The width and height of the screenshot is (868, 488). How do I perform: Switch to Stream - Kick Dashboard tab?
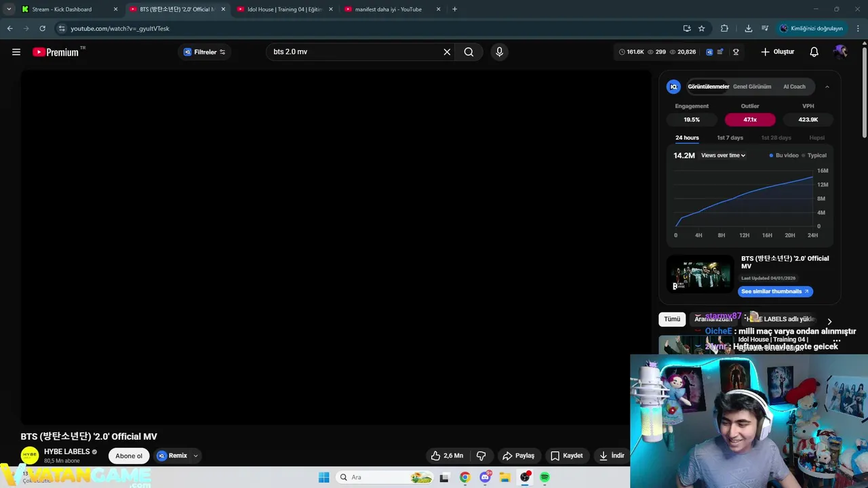pyautogui.click(x=68, y=9)
